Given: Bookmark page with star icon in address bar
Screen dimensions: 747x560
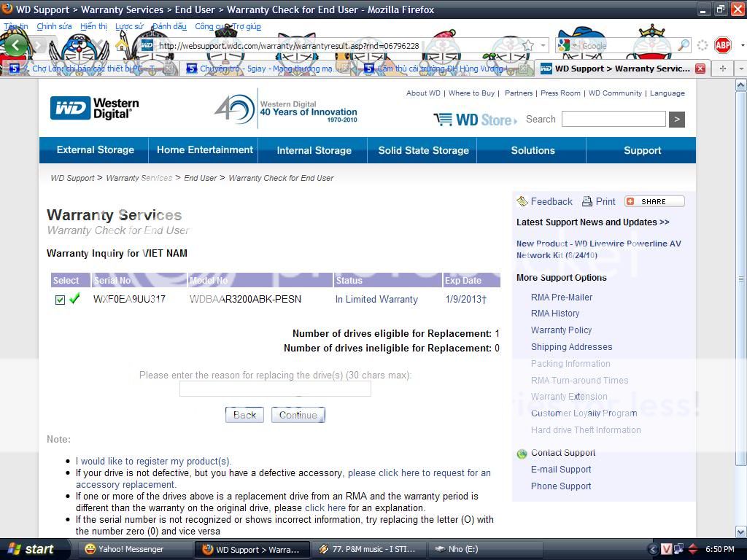Looking at the screenshot, I should pyautogui.click(x=527, y=45).
